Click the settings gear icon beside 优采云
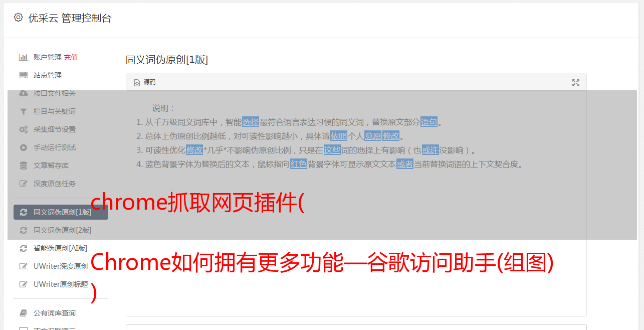 (x=19, y=18)
